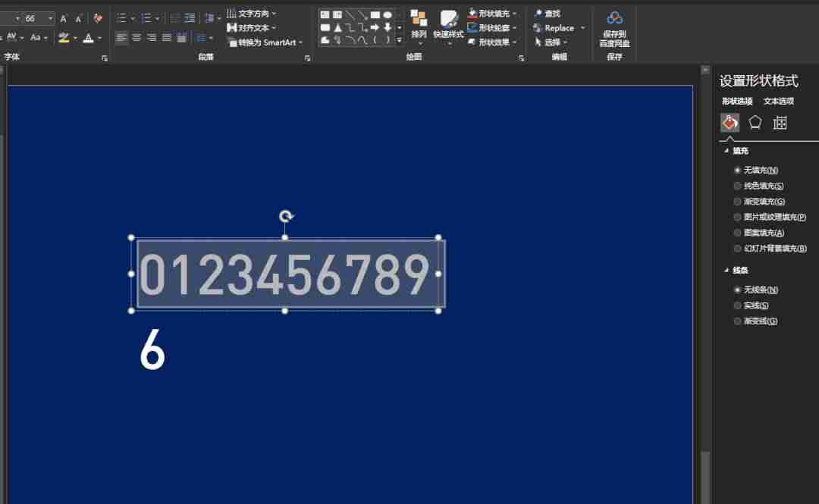The width and height of the screenshot is (819, 504).
Task: Select 渐变线(G) gradient line option
Action: pyautogui.click(x=756, y=321)
